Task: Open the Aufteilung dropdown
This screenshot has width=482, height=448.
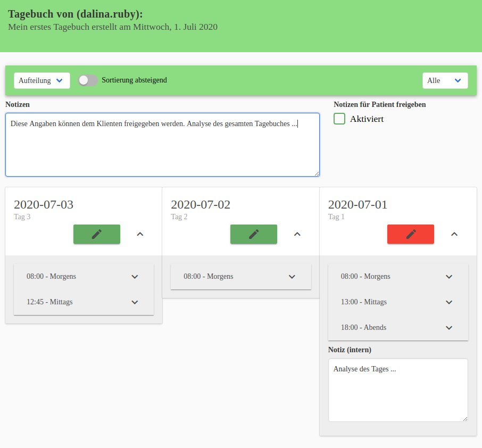Action: [x=41, y=80]
